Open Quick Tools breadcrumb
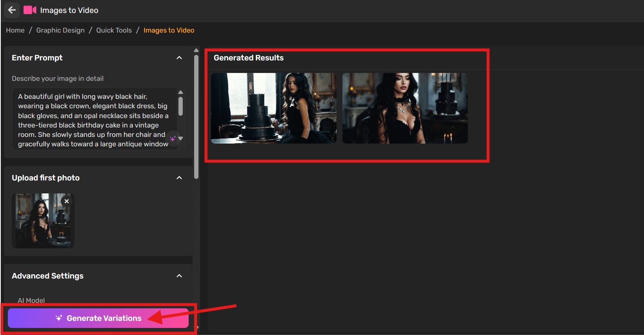The width and height of the screenshot is (644, 335). click(114, 30)
